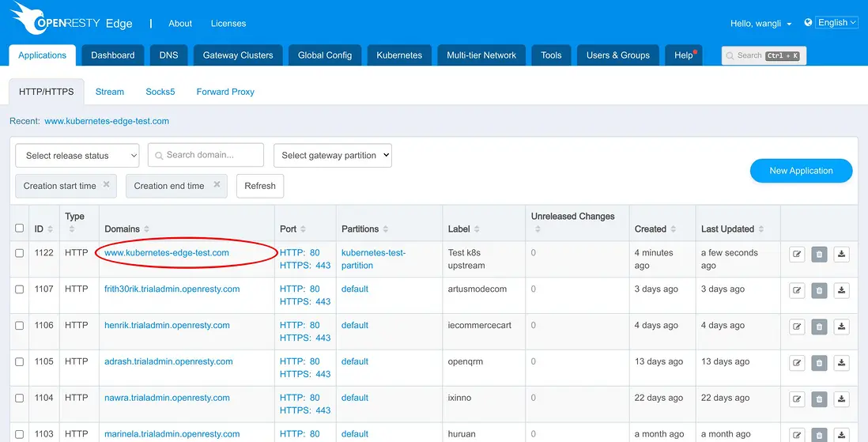This screenshot has width=868, height=442.
Task: Open henrik.trialadmin.openresty.com application
Action: (167, 325)
